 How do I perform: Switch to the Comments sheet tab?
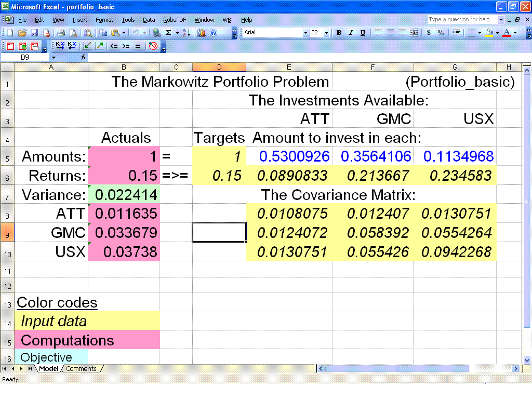[x=81, y=369]
